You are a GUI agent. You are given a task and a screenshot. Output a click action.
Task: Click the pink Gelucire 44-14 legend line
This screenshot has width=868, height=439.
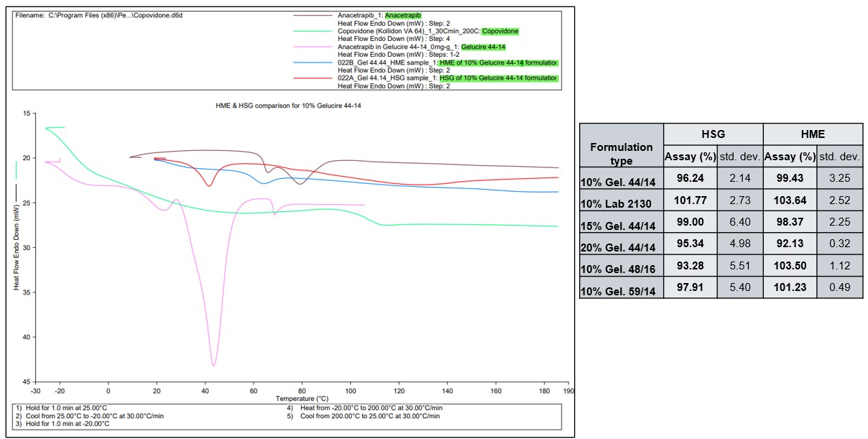(313, 47)
